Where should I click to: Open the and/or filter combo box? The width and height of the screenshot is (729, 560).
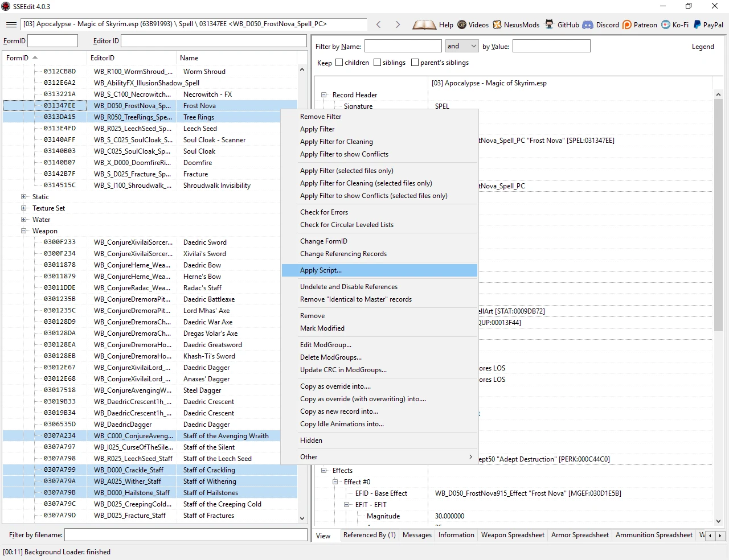coord(462,46)
